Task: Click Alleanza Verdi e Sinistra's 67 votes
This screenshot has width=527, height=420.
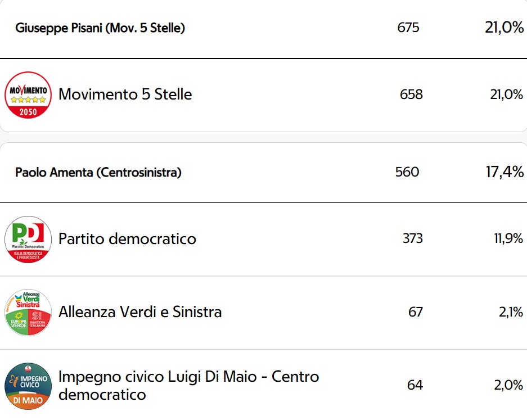Action: pyautogui.click(x=416, y=312)
